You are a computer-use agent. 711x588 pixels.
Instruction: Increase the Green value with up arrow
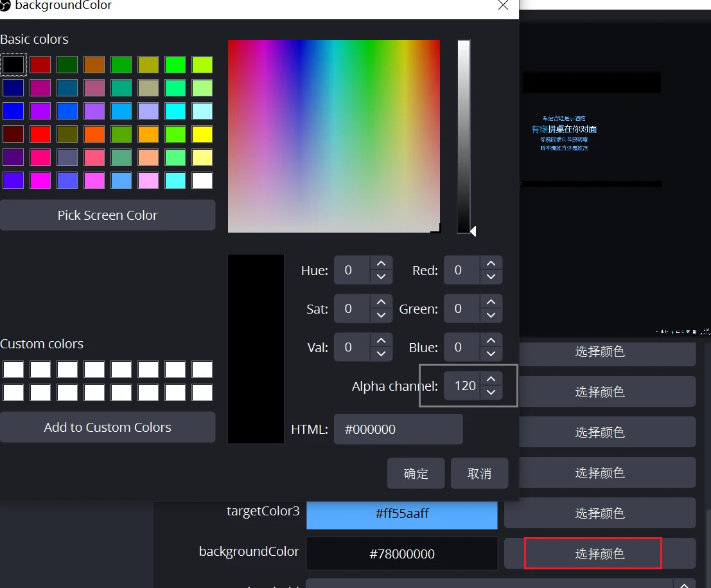point(491,302)
